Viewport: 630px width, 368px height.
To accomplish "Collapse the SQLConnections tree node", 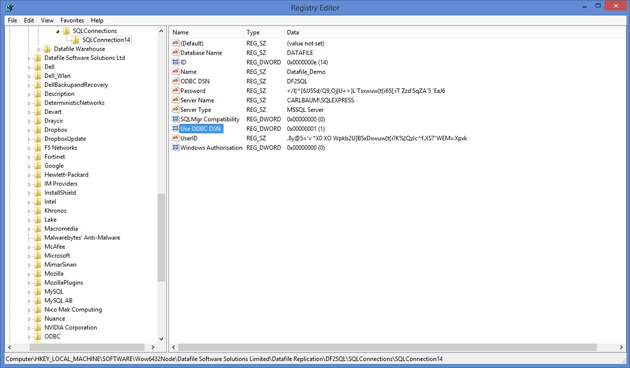I will coord(58,31).
